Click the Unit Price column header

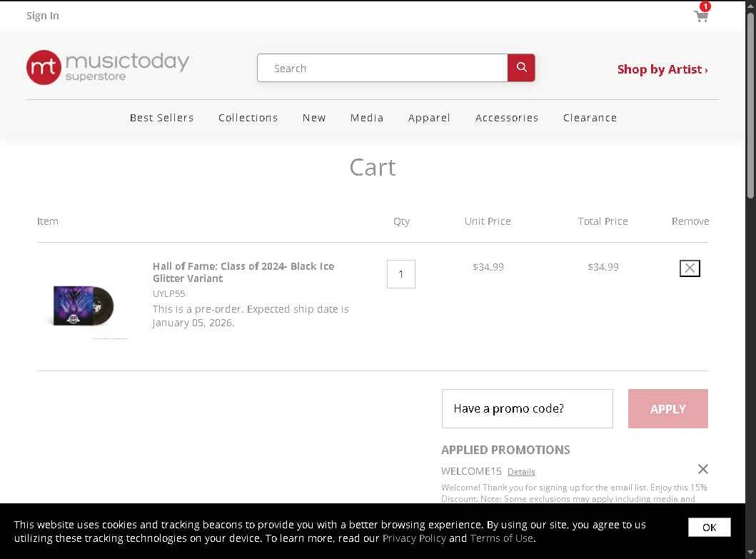click(x=488, y=221)
